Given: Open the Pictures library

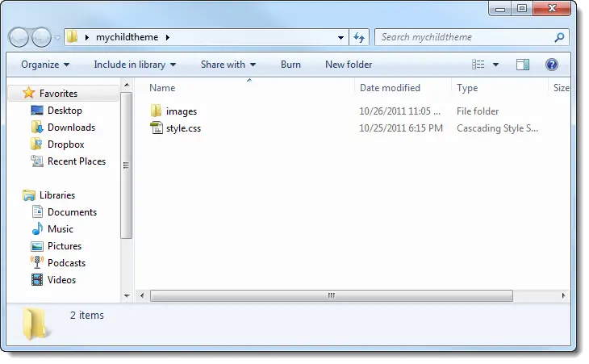Looking at the screenshot, I should click(65, 246).
